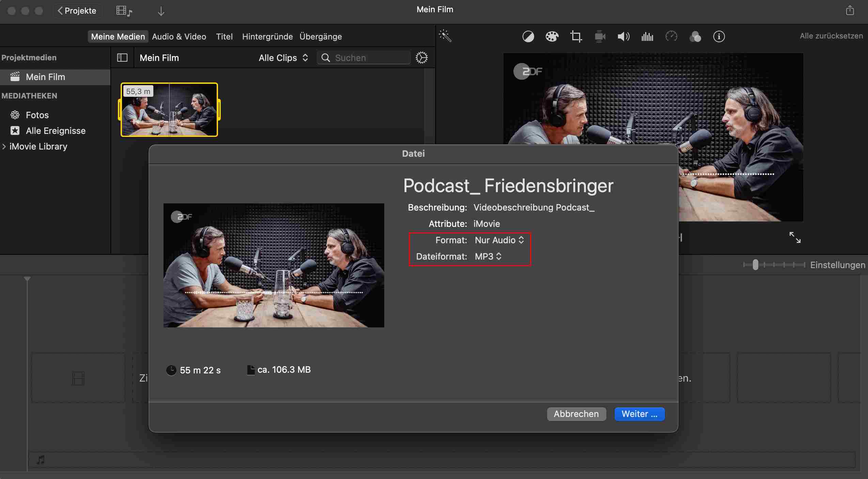Toggle fullscreen viewer with the expand arrows
The height and width of the screenshot is (479, 868).
[795, 237]
